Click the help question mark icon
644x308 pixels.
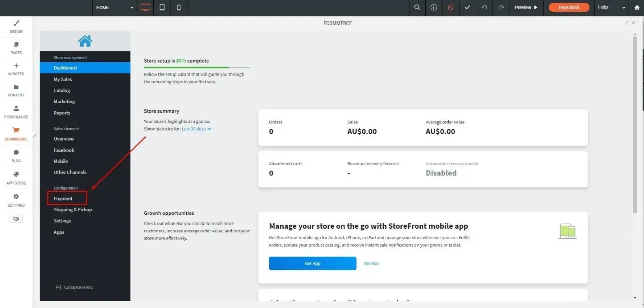coord(626,23)
